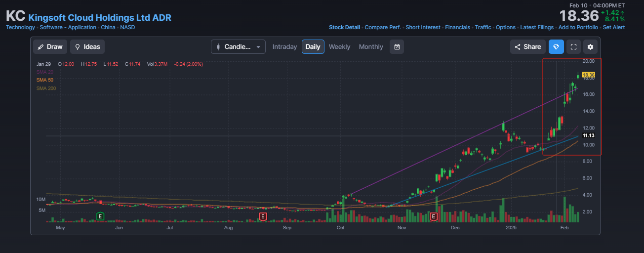Click the June earnings E marker
Screen dimensions: 644x253
pos(100,216)
